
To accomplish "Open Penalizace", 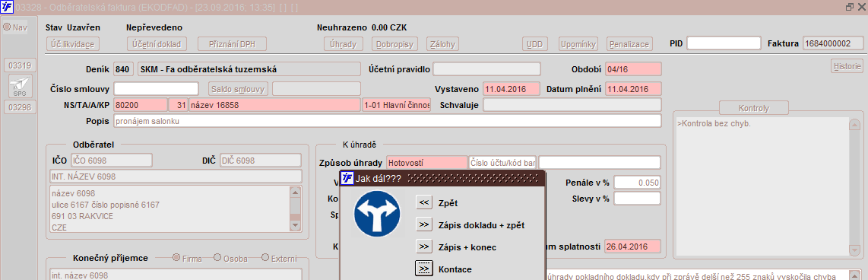I will click(630, 44).
